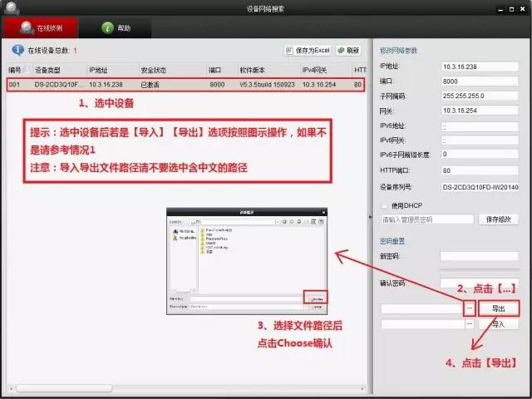Screen dimensions: 532x399
Task: Click the browse '...' button beside 导入
Action: [470, 325]
